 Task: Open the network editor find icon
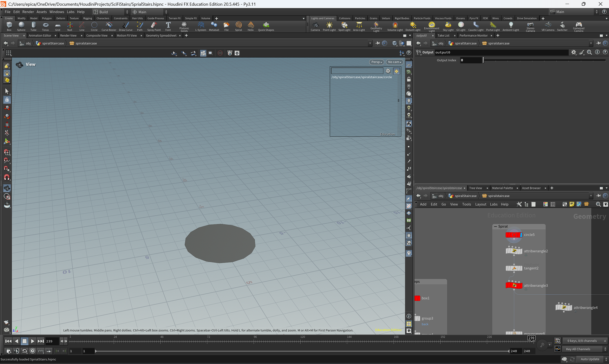pos(598,204)
